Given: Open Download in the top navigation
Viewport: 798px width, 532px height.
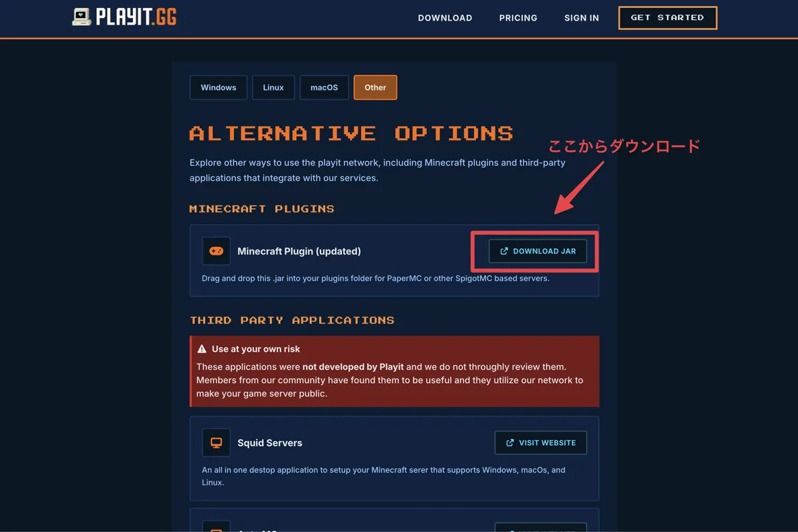Looking at the screenshot, I should tap(445, 18).
